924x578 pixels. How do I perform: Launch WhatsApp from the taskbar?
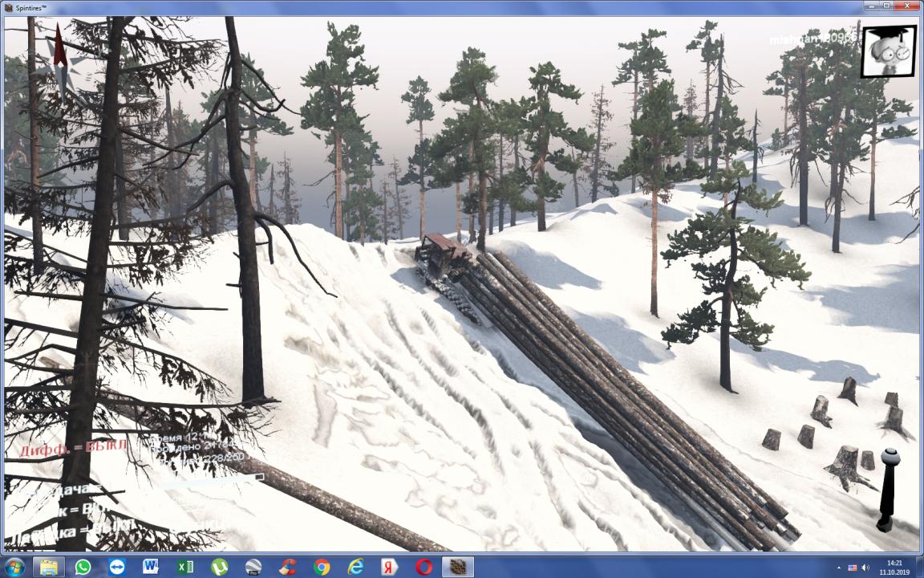click(x=83, y=567)
